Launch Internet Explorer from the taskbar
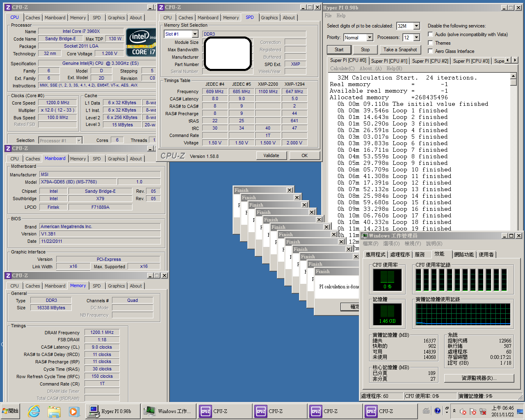The width and height of the screenshot is (525, 420). [34, 411]
